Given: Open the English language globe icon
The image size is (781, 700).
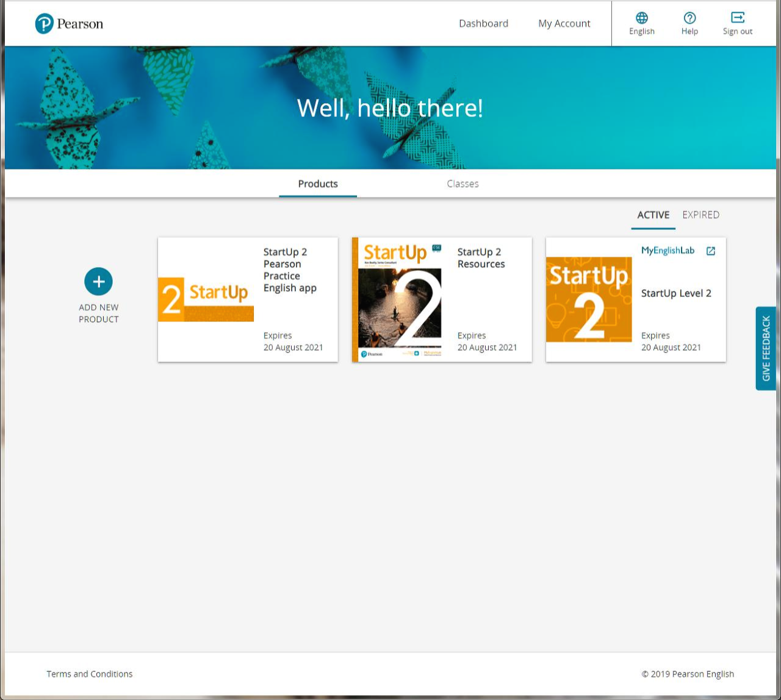Looking at the screenshot, I should pyautogui.click(x=642, y=18).
